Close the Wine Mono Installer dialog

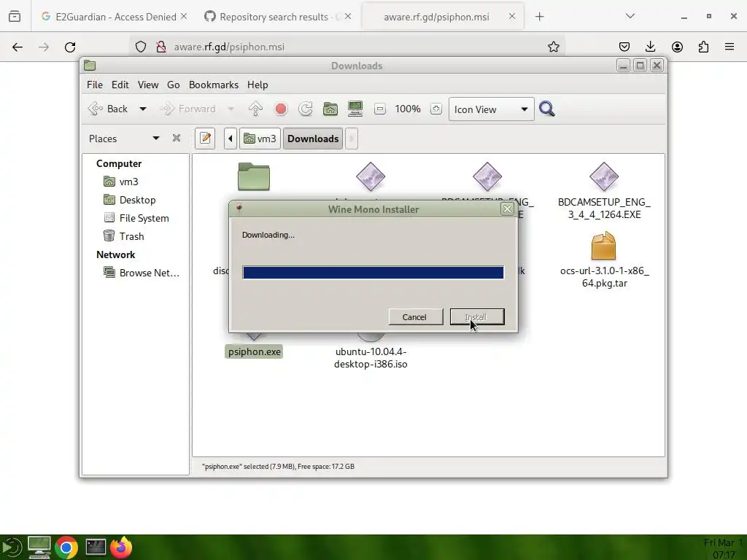508,209
